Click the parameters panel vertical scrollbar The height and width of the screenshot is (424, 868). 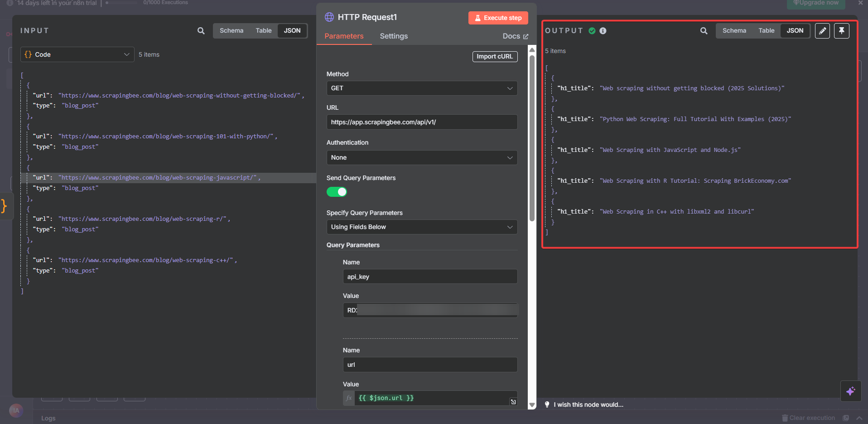tap(532, 136)
